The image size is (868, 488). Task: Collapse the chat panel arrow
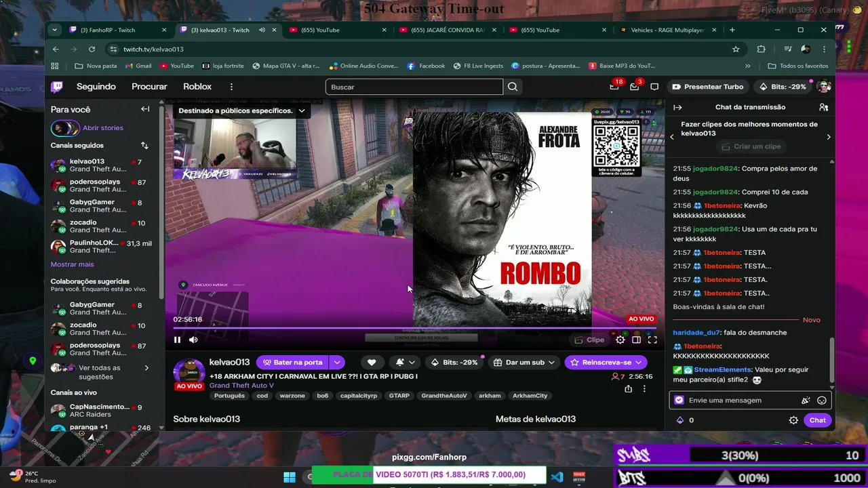(x=677, y=107)
